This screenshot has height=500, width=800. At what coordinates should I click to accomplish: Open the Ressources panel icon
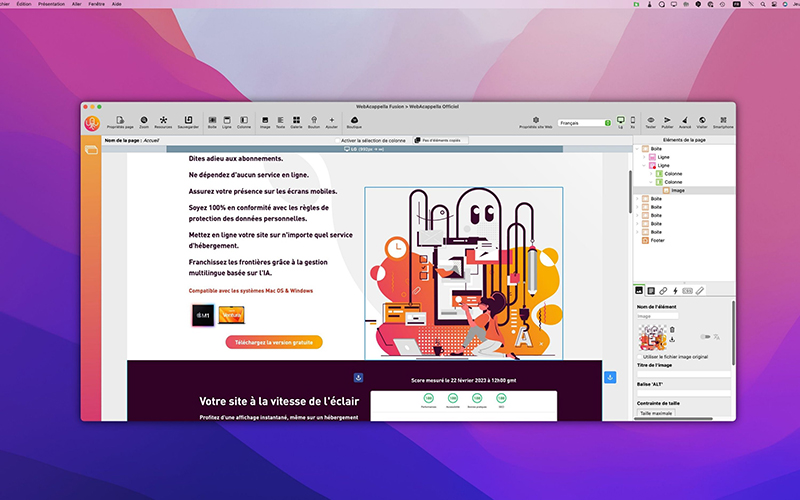pyautogui.click(x=163, y=122)
